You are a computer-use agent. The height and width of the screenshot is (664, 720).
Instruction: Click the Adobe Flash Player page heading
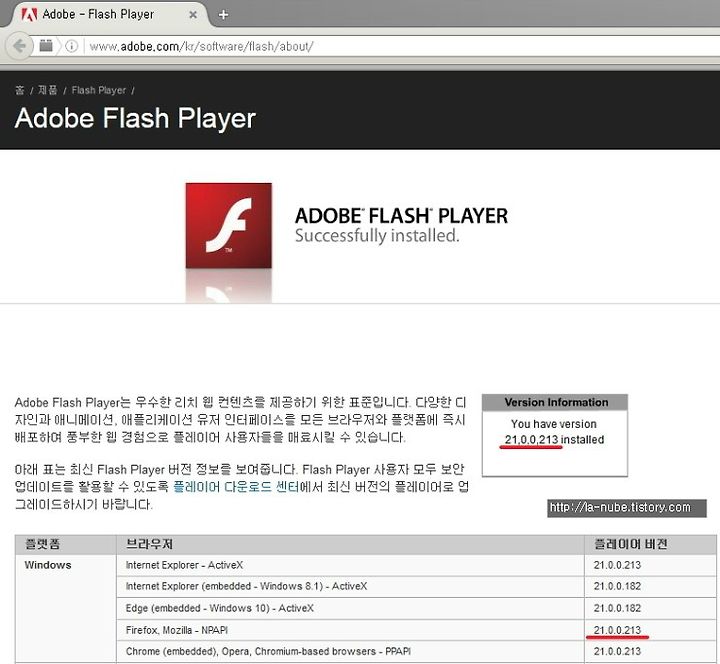135,118
